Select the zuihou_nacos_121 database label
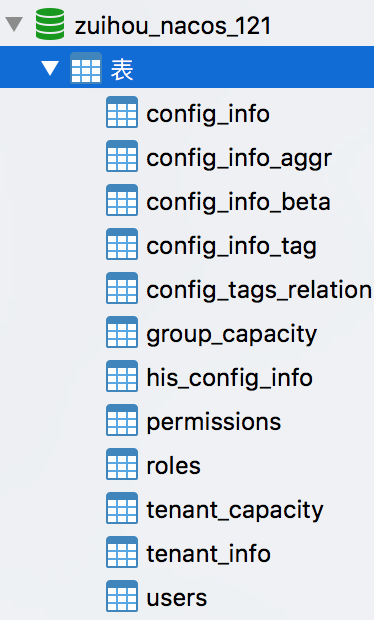 pyautogui.click(x=173, y=26)
